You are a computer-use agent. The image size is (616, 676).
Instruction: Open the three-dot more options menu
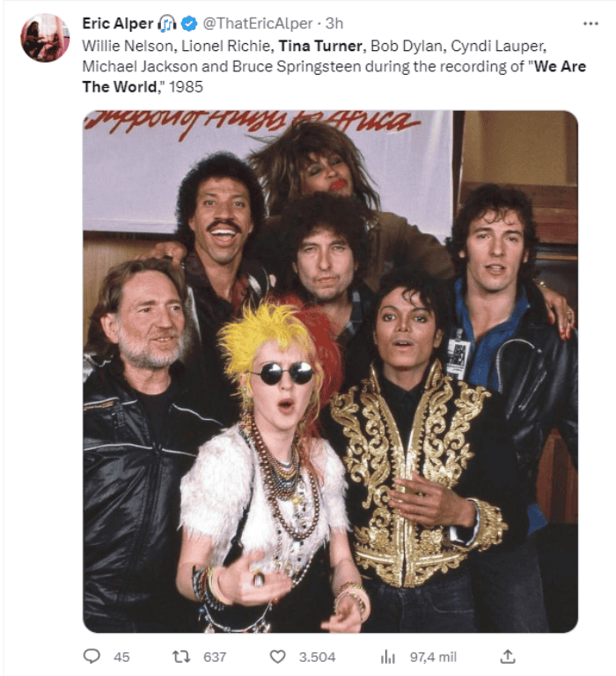[590, 23]
